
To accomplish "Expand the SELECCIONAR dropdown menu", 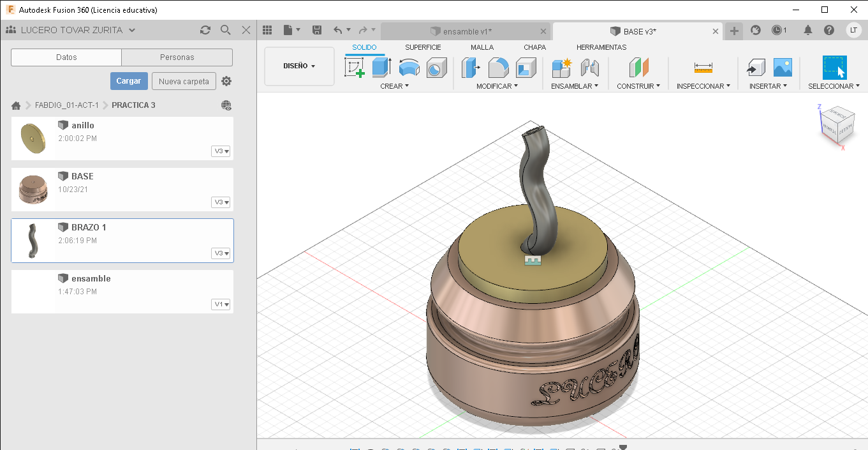I will 834,86.
